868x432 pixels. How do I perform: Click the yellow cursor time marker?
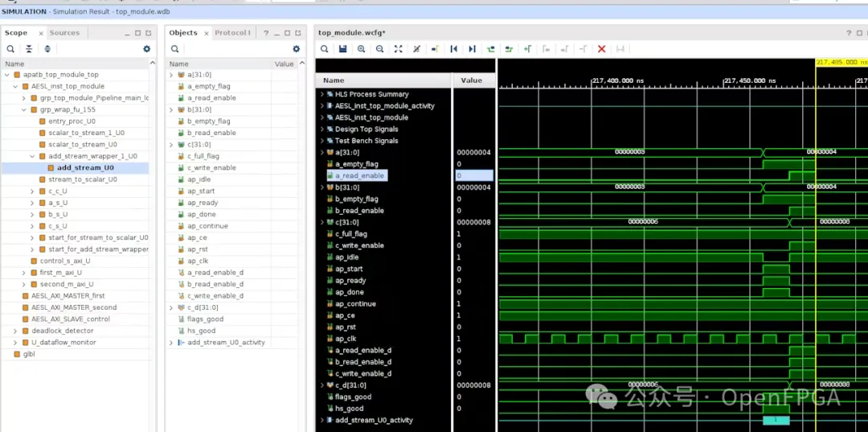click(840, 62)
